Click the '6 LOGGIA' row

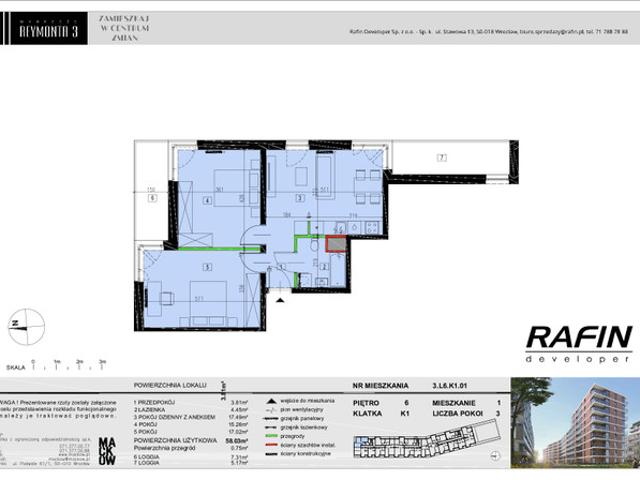tap(191, 457)
